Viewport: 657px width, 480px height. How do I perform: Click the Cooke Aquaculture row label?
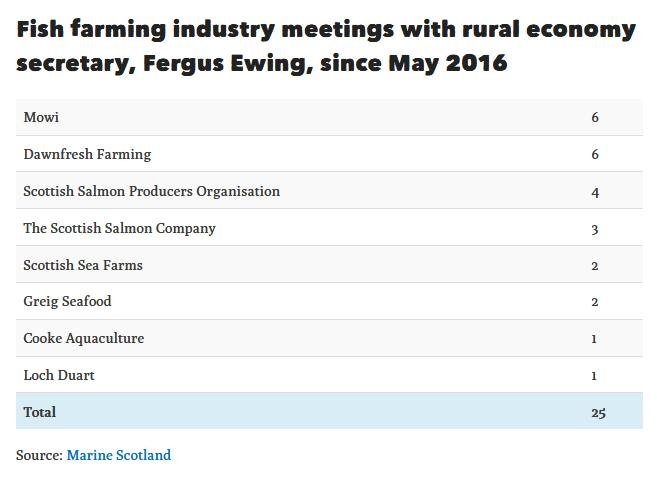83,338
